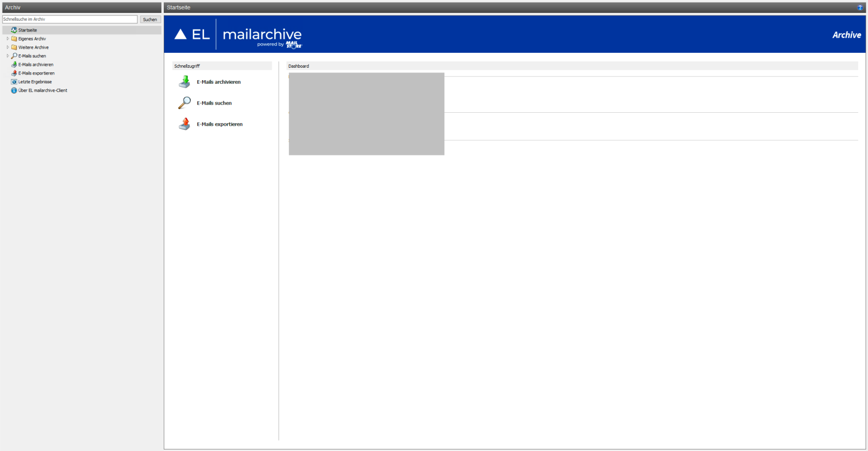Click the green arrow archive icon in Schnellzugriff
The image size is (868, 451).
coord(184,82)
